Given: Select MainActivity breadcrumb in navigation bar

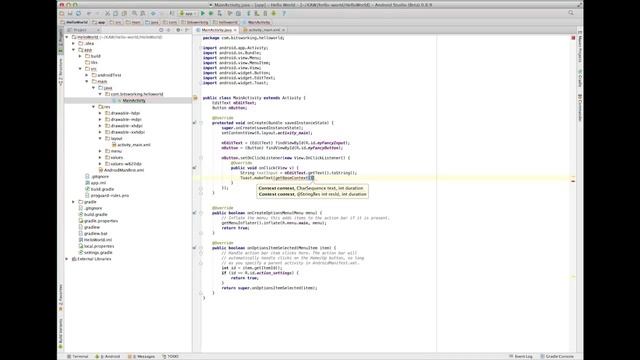Looking at the screenshot, I should tap(256, 22).
